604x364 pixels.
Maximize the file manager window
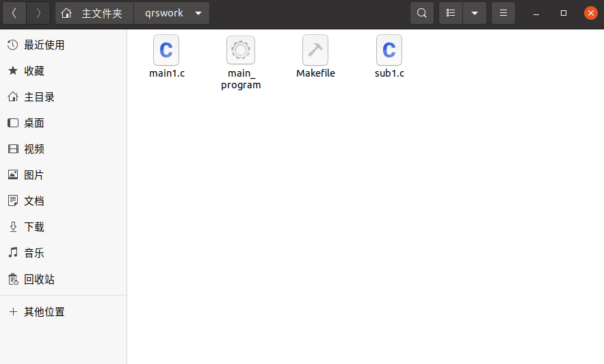tap(564, 13)
